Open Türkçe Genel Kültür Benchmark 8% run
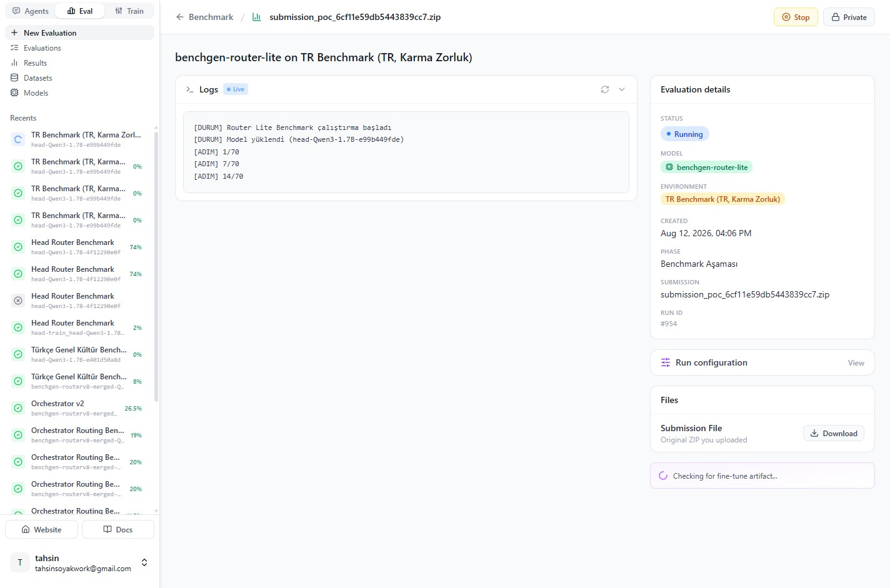Image resolution: width=890 pixels, height=588 pixels. [79, 381]
